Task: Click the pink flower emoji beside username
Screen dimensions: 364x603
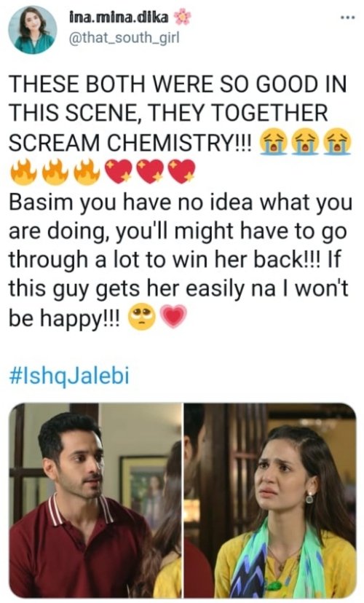Action: [x=182, y=17]
